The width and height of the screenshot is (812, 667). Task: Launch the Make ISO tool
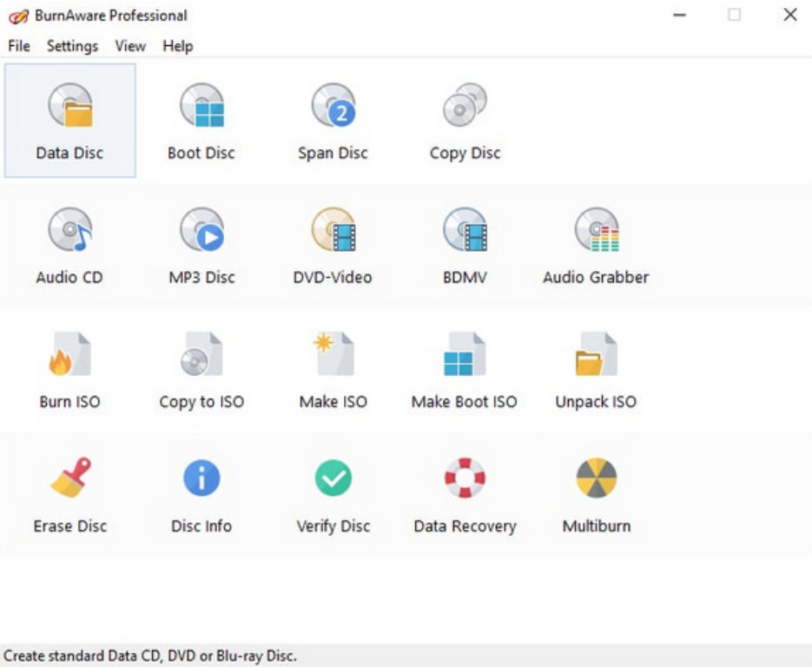point(333,370)
